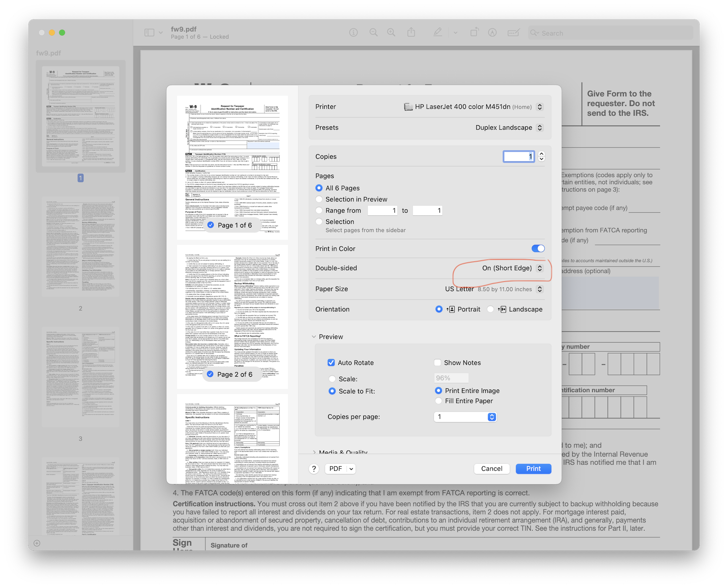Screen dimensions: 728x588
Task: Select Print Entire Image option
Action: pyautogui.click(x=439, y=390)
